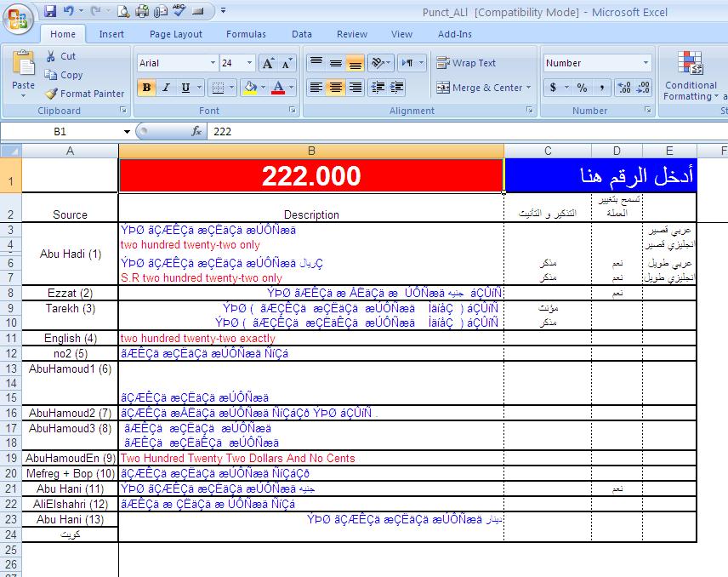The height and width of the screenshot is (577, 728).
Task: Select red cell B1 showing 222.000
Action: (x=311, y=175)
